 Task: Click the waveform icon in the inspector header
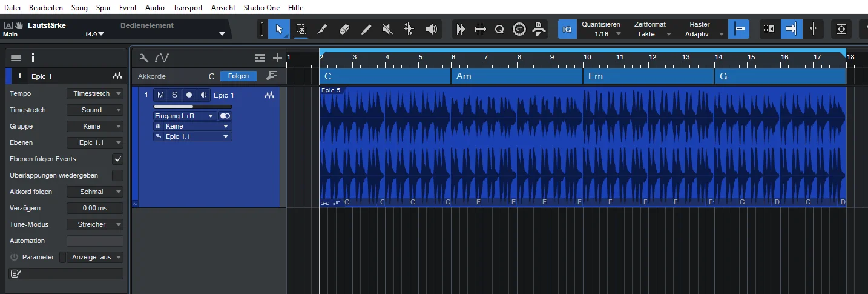tap(117, 76)
